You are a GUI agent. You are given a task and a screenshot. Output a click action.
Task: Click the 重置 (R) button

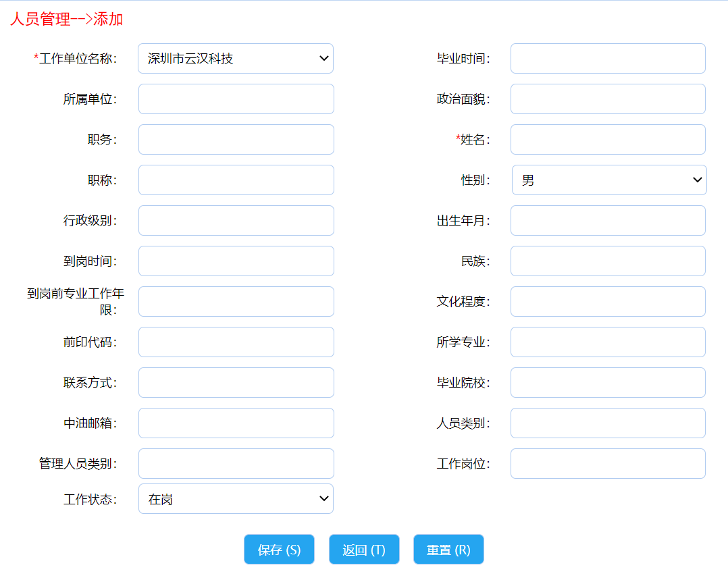[448, 550]
